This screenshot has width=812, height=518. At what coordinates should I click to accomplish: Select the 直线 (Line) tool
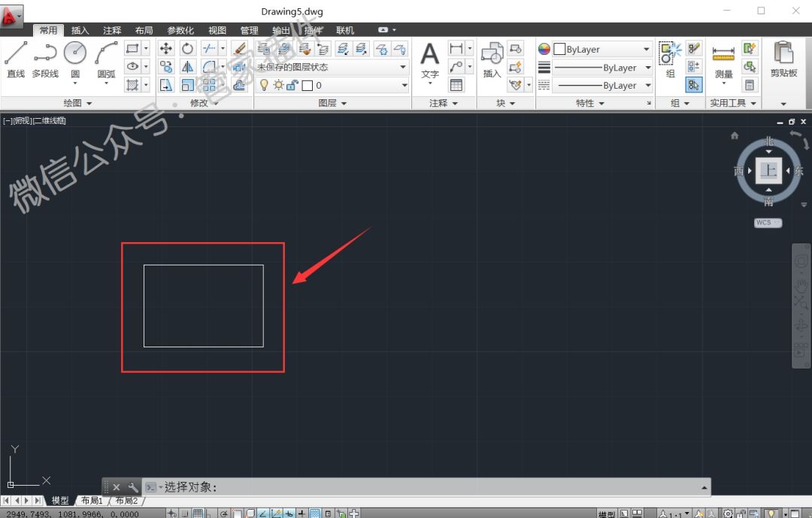pos(16,59)
